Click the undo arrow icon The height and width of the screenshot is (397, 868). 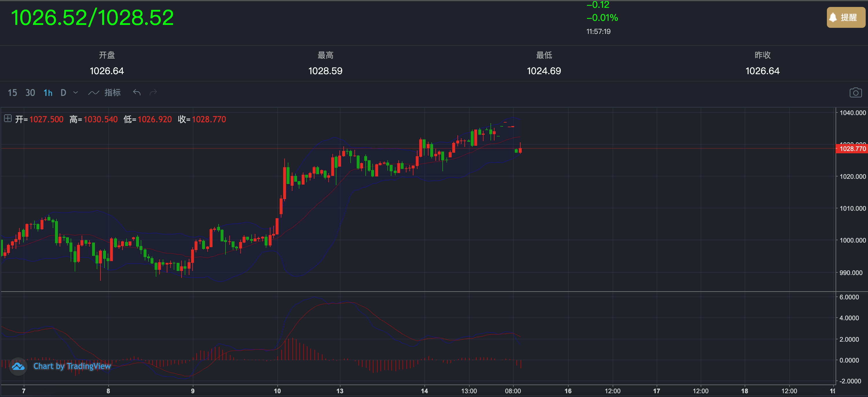coord(136,92)
